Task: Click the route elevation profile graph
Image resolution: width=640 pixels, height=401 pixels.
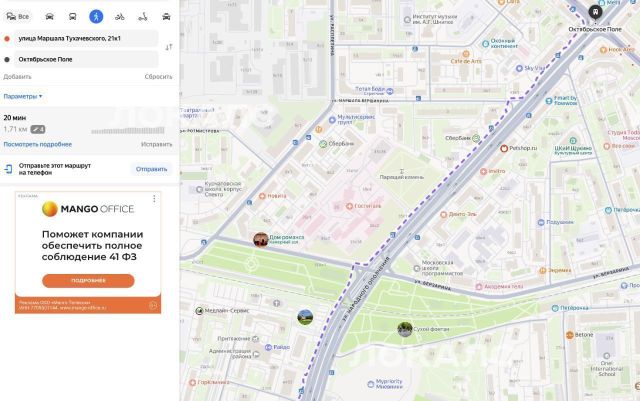Action: point(131,129)
